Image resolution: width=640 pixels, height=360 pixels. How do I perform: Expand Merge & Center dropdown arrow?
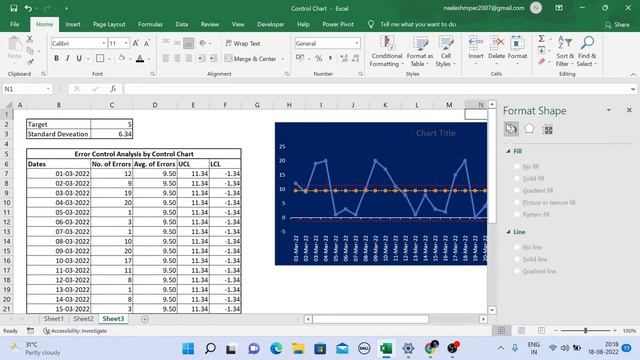282,59
